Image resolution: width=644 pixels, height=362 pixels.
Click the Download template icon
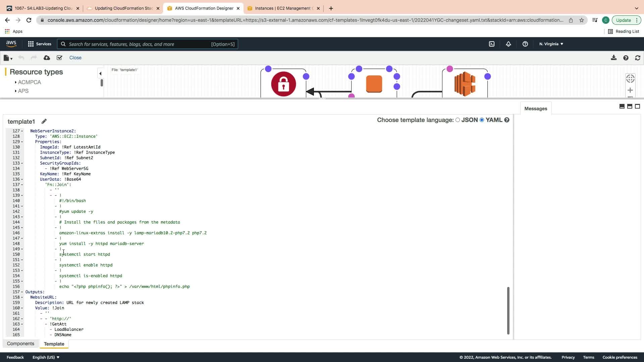613,58
